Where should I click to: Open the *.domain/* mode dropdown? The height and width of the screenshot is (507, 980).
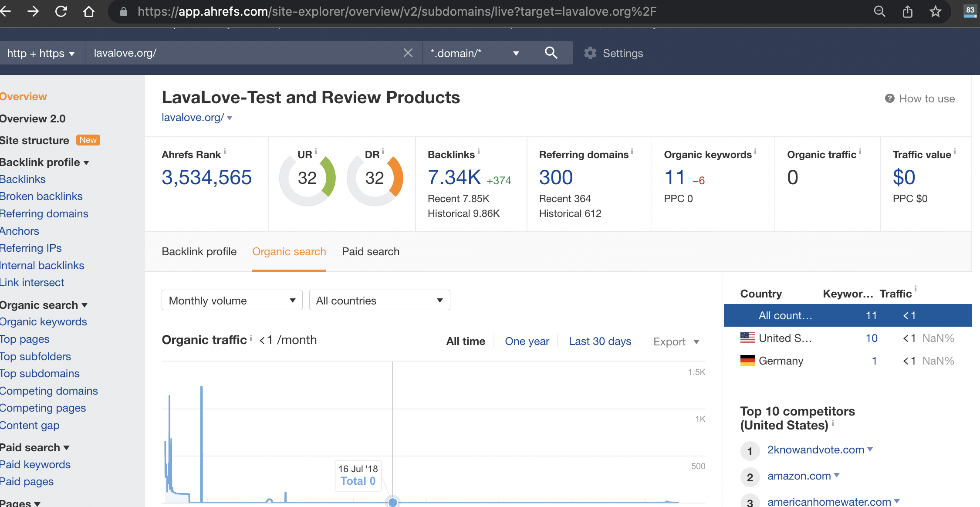[x=475, y=53]
